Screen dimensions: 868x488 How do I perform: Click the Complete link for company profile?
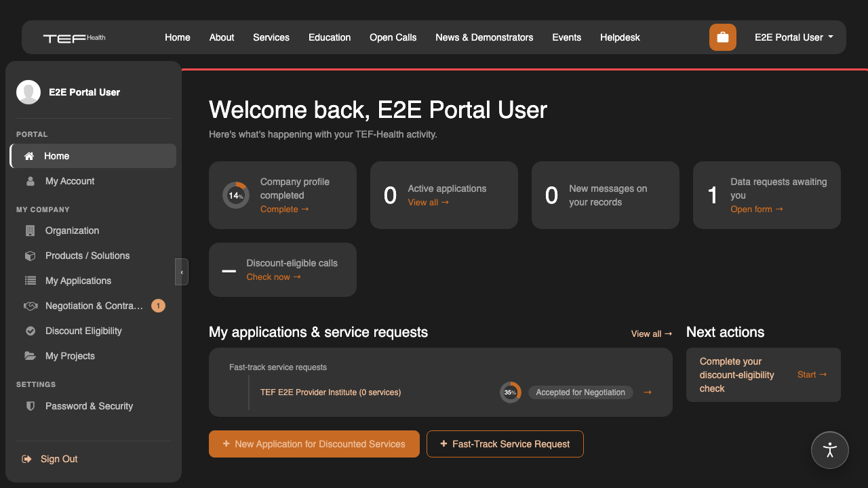coord(285,209)
